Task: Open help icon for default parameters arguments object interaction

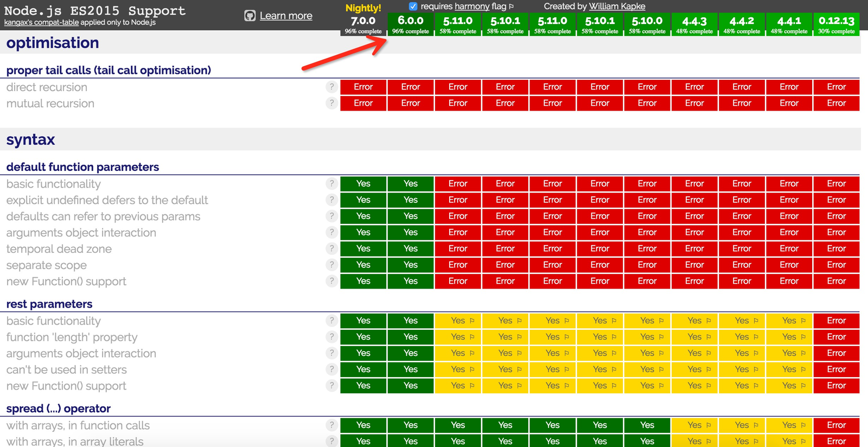Action: (x=331, y=232)
